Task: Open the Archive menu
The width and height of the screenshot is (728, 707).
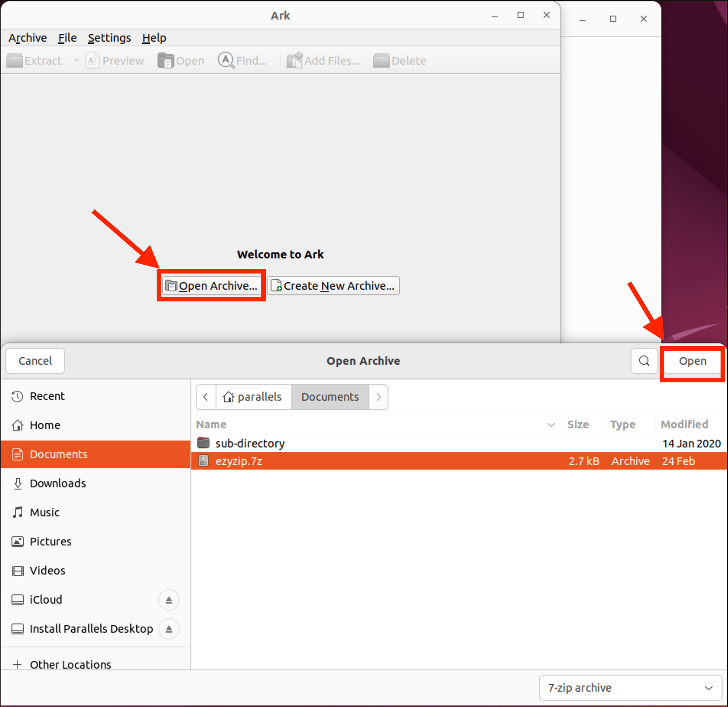Action: pyautogui.click(x=27, y=38)
